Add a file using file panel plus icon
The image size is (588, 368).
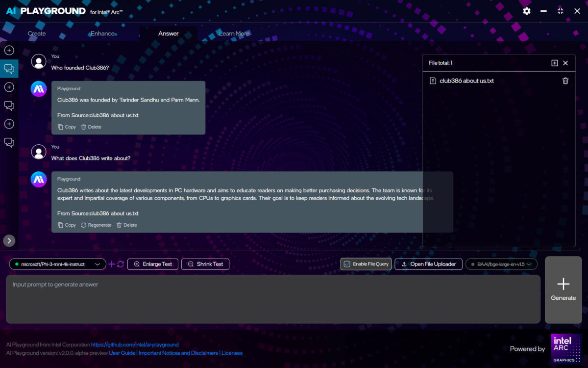pyautogui.click(x=555, y=63)
